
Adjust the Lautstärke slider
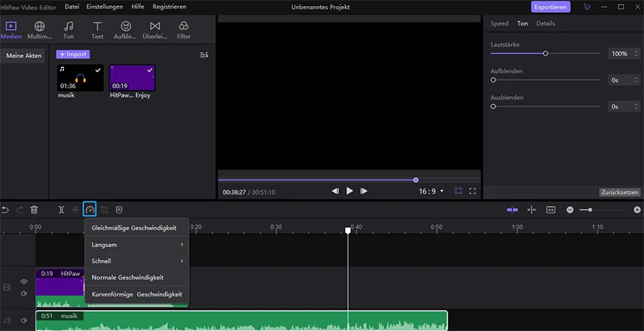coord(545,54)
